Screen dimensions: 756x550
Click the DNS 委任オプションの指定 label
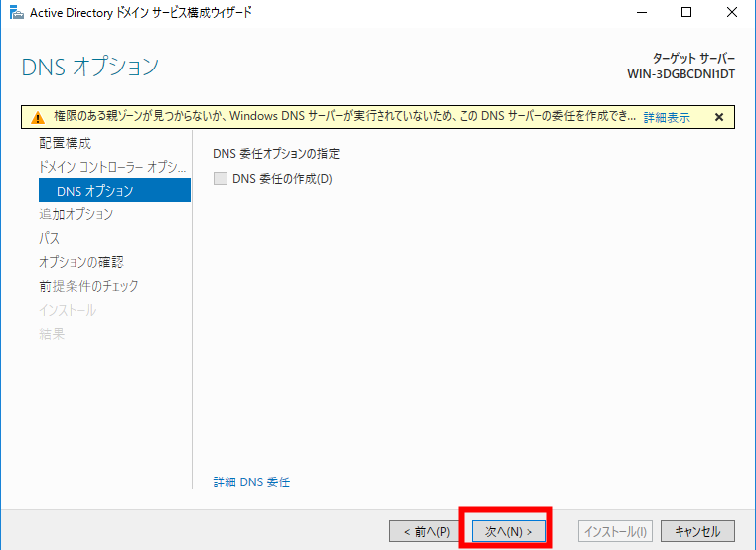click(276, 154)
